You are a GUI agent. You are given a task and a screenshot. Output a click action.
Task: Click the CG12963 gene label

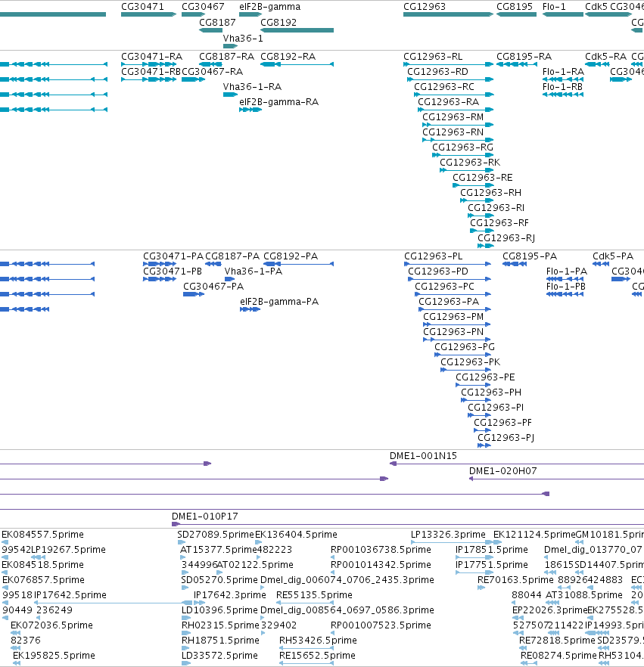click(425, 7)
